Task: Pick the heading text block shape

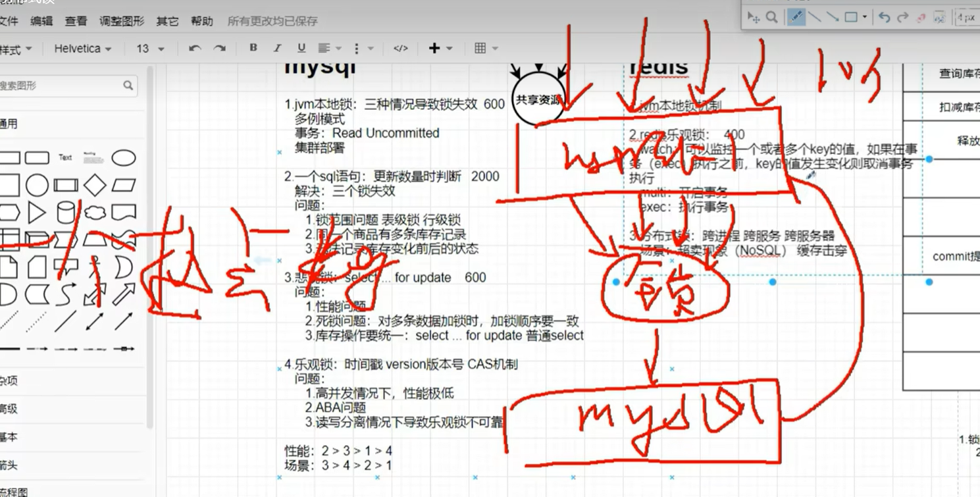Action: (94, 157)
